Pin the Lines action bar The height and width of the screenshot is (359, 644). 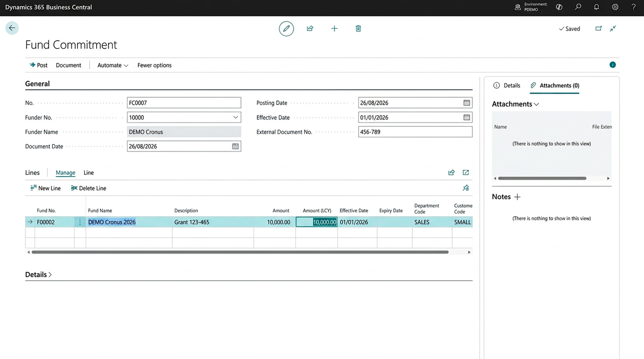[466, 188]
